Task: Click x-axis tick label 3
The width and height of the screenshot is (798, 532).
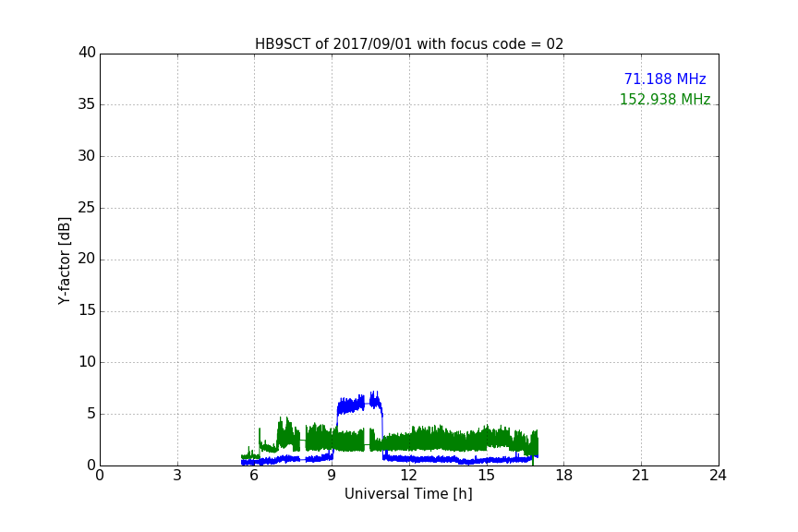Action: click(177, 476)
